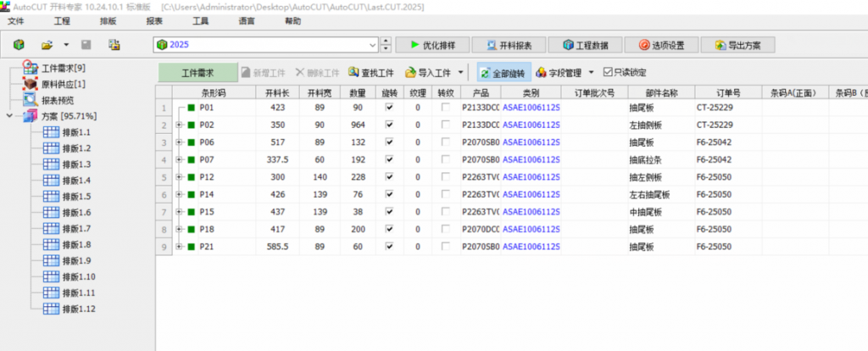
Task: Click the new project cube icon
Action: pos(19,45)
